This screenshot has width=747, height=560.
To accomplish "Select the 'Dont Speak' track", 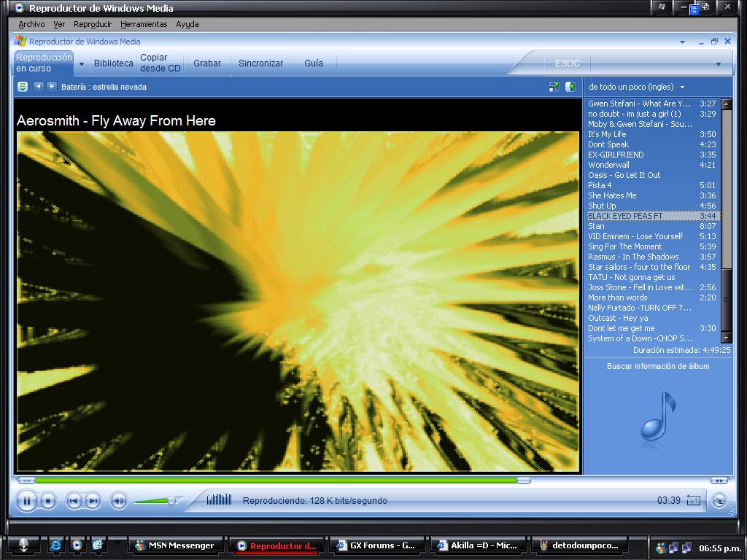I will click(652, 144).
